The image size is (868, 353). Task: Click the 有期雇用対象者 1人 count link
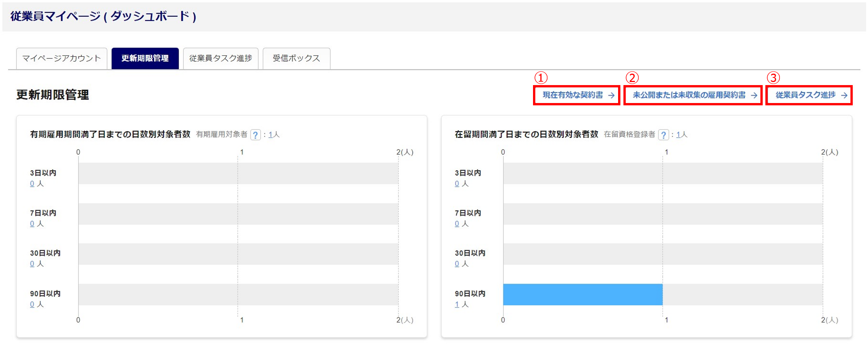point(271,135)
